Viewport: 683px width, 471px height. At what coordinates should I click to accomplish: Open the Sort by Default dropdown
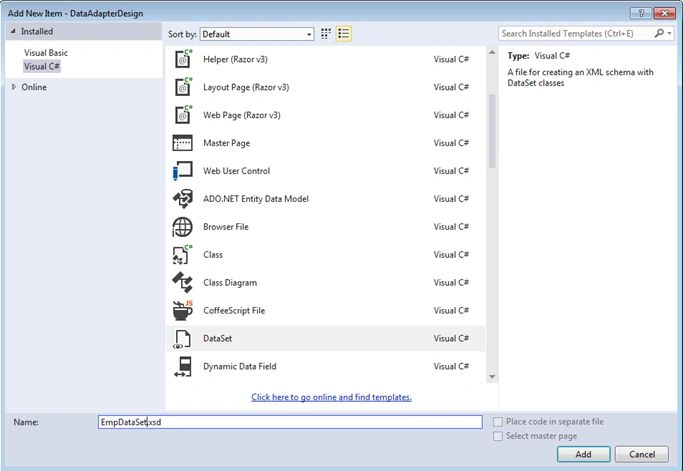pos(257,34)
